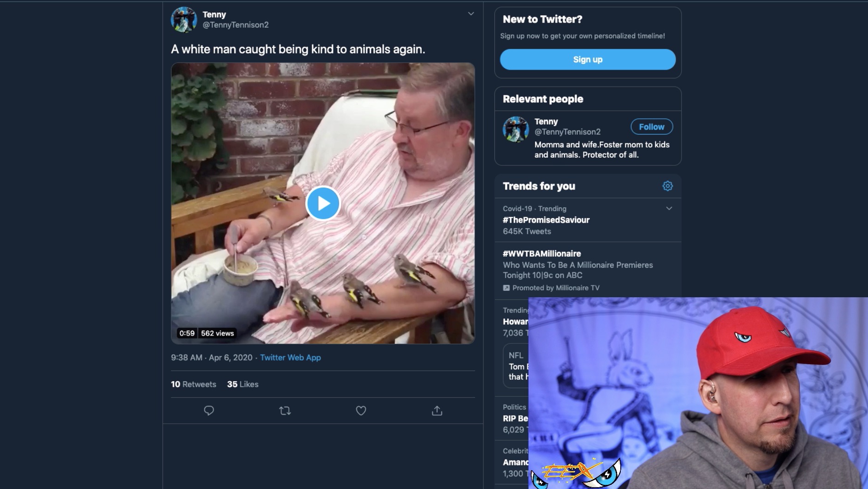Click the @TennyTennison2 handle in the tweet header
Image resolution: width=868 pixels, height=489 pixels.
click(x=235, y=25)
